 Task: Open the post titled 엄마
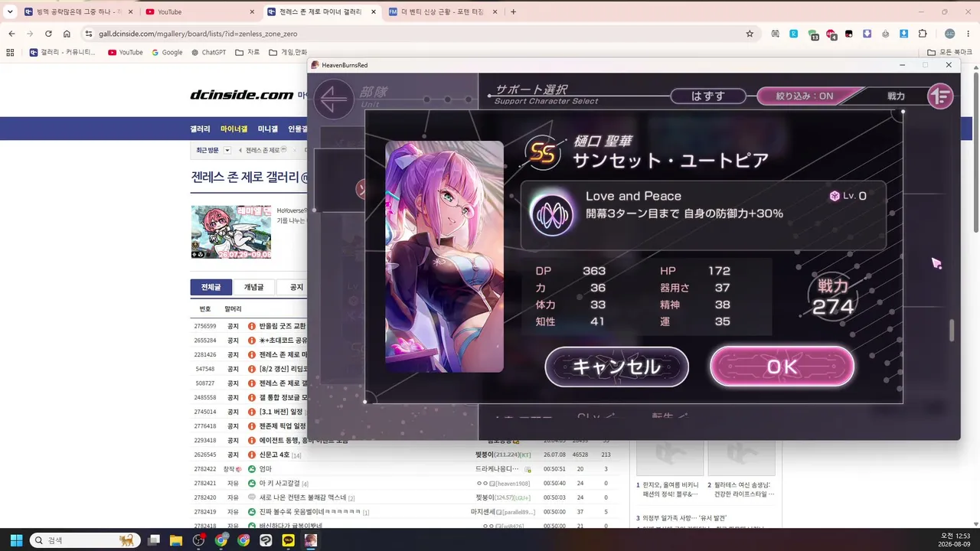click(266, 469)
